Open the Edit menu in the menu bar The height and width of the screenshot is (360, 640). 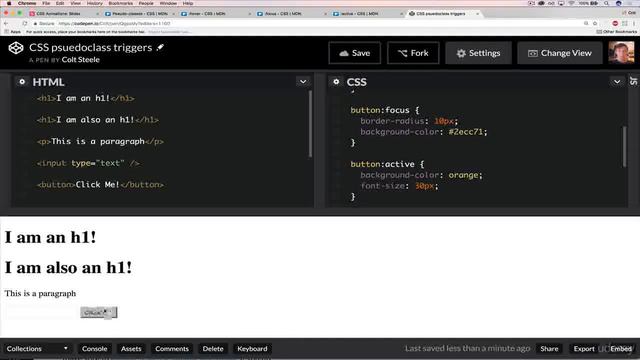(x=60, y=3)
